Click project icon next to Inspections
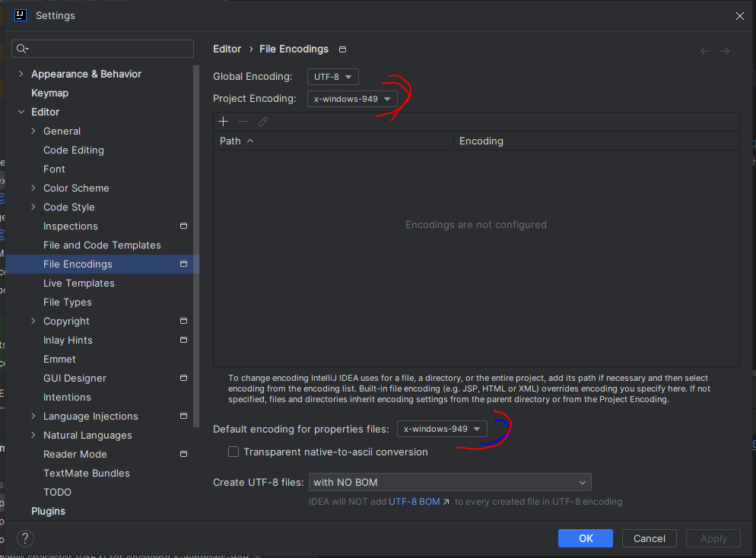This screenshot has width=756, height=558. click(184, 226)
